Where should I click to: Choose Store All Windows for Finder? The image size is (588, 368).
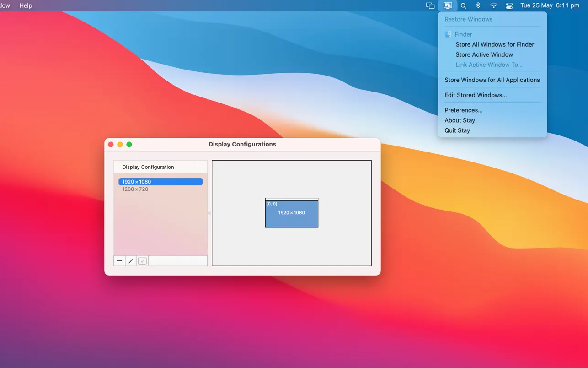[495, 44]
